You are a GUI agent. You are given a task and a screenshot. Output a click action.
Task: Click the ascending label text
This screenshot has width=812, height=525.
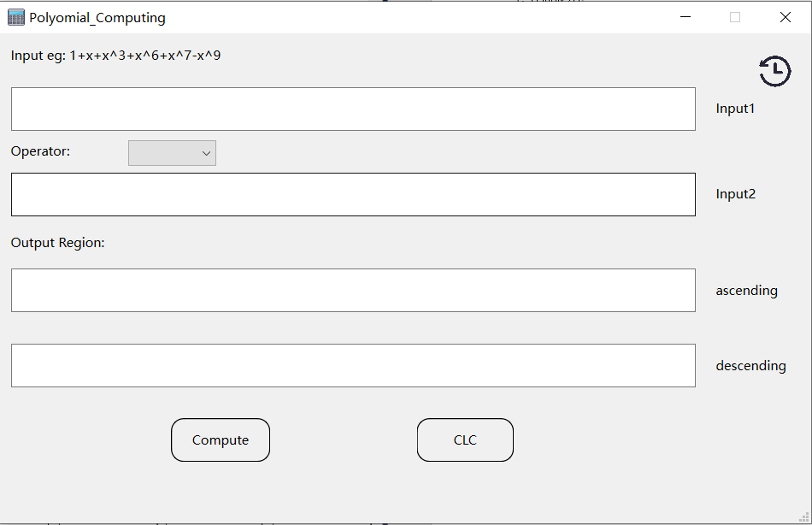pyautogui.click(x=746, y=291)
